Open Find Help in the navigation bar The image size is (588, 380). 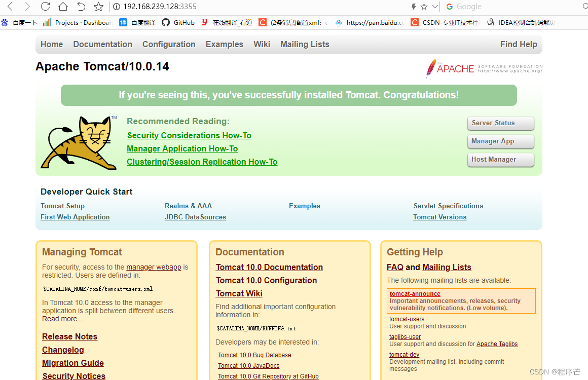(519, 44)
